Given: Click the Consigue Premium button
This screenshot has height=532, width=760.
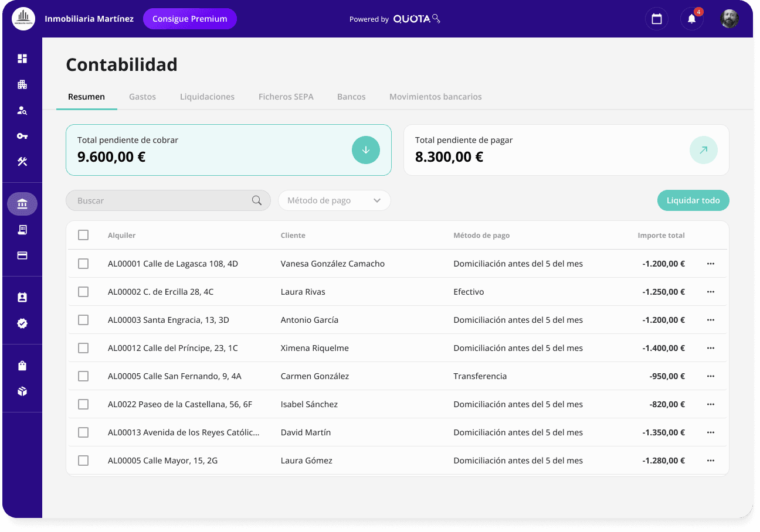Looking at the screenshot, I should [x=190, y=19].
